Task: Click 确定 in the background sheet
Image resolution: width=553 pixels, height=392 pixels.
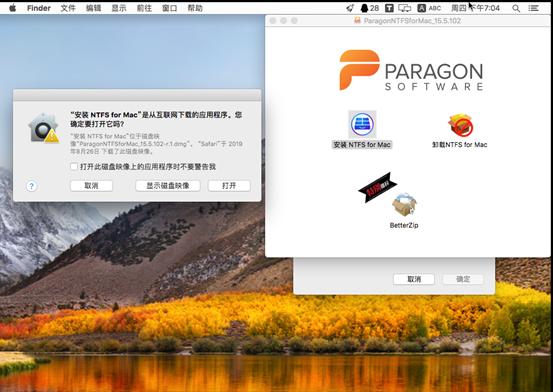Action: (463, 279)
